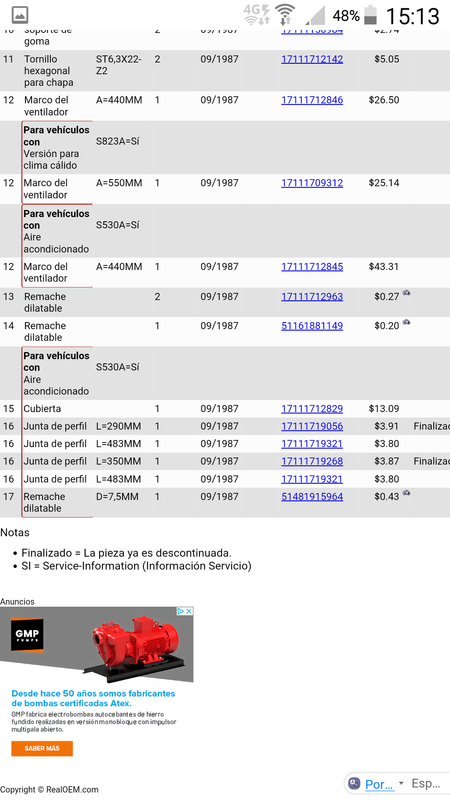The width and height of the screenshot is (450, 800).
Task: Select the $3.87 price
Action: point(387,461)
